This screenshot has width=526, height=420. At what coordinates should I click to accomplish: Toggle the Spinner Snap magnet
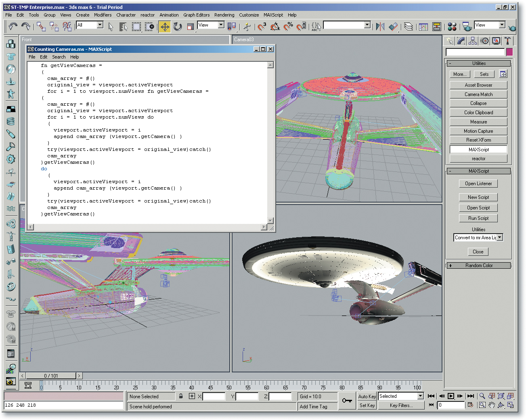(x=301, y=27)
